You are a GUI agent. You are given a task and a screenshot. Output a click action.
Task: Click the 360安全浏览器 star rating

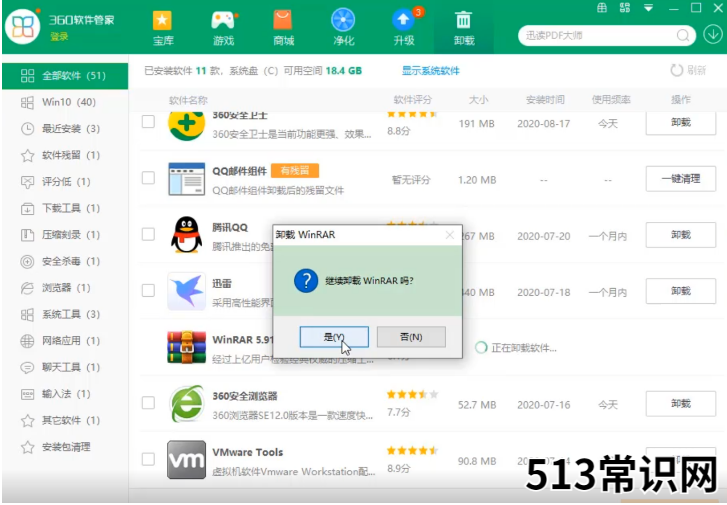coord(412,395)
